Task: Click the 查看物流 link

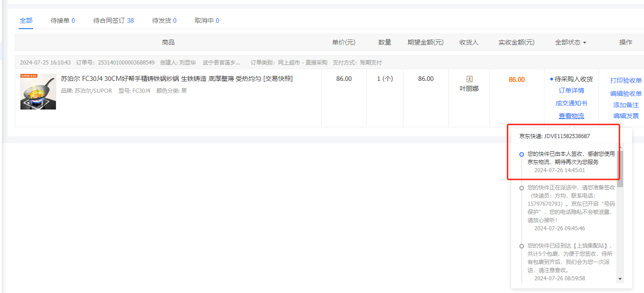Action: coord(571,116)
